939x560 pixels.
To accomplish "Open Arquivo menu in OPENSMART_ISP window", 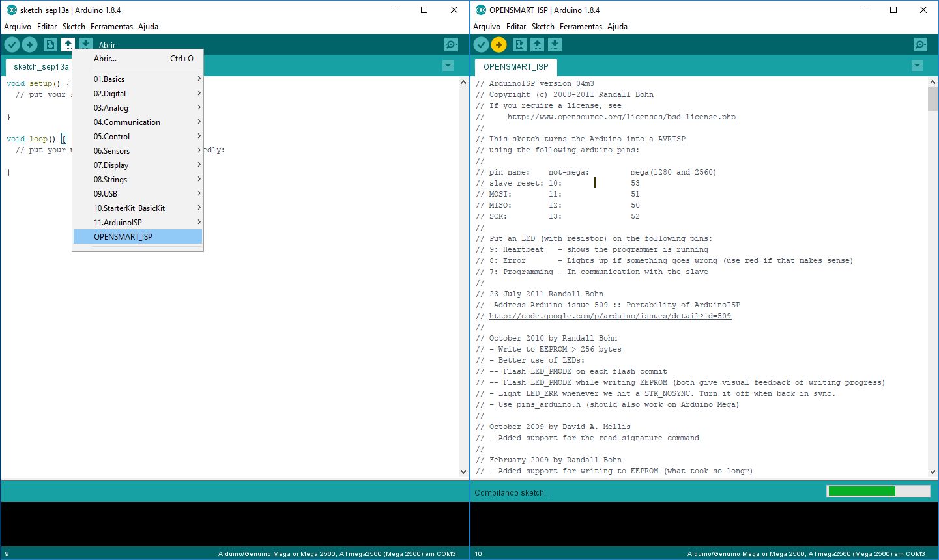I will tap(487, 27).
